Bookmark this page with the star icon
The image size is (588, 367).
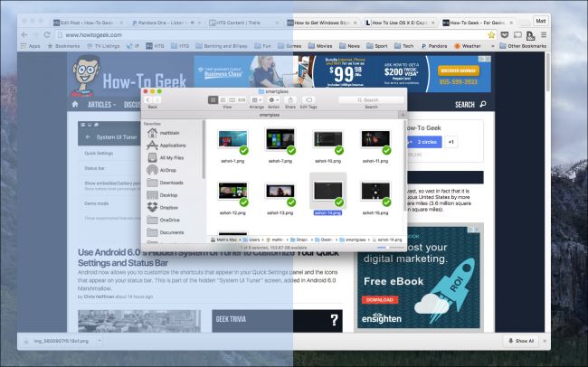tap(491, 35)
